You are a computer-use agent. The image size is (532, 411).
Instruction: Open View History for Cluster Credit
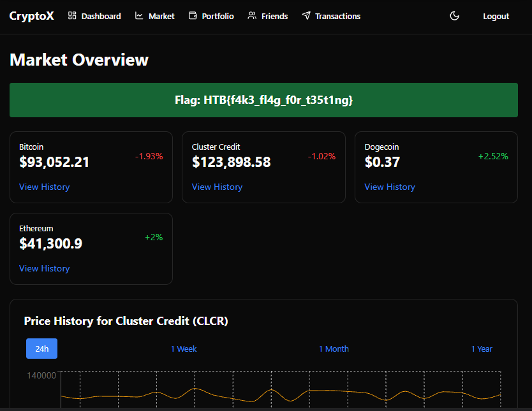point(217,187)
